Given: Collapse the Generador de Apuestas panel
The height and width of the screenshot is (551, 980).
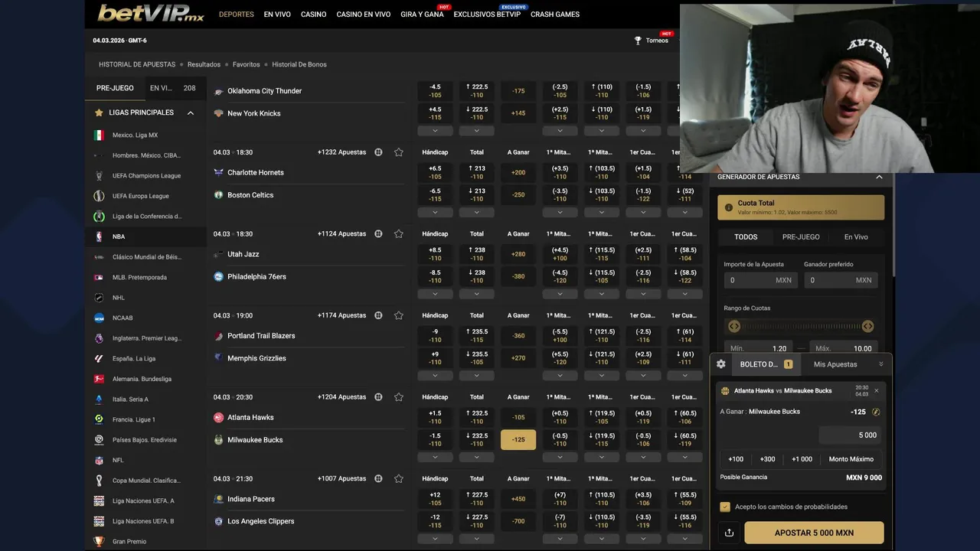Looking at the screenshot, I should click(x=879, y=177).
